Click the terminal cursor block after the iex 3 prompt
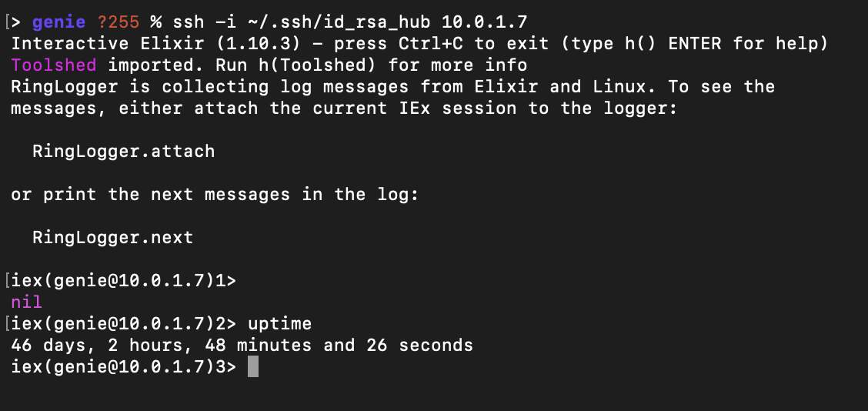868x411 pixels. point(253,367)
